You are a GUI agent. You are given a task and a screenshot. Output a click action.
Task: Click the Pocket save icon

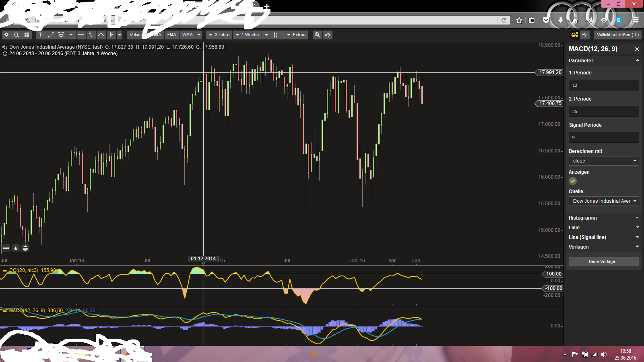[546, 20]
